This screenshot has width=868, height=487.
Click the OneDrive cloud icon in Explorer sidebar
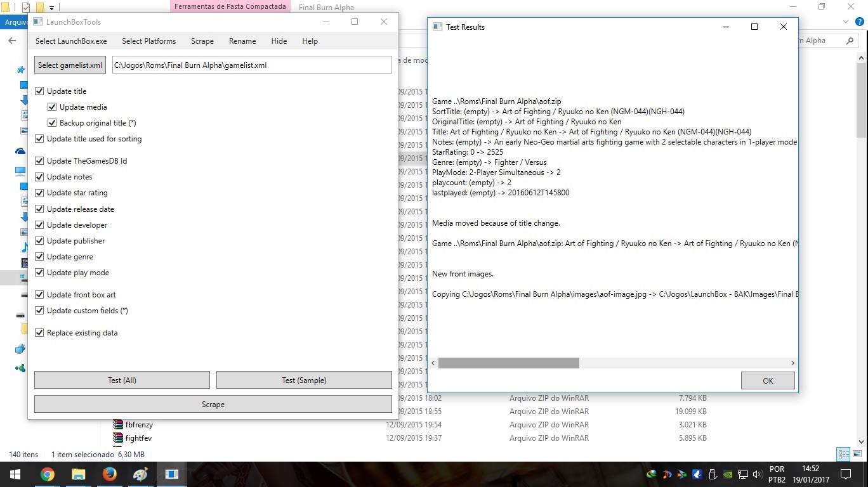point(20,151)
